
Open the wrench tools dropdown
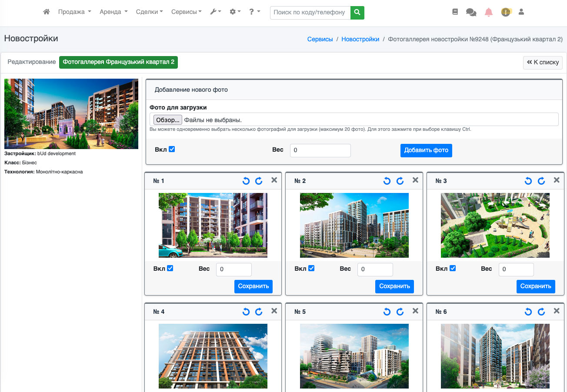click(x=215, y=12)
